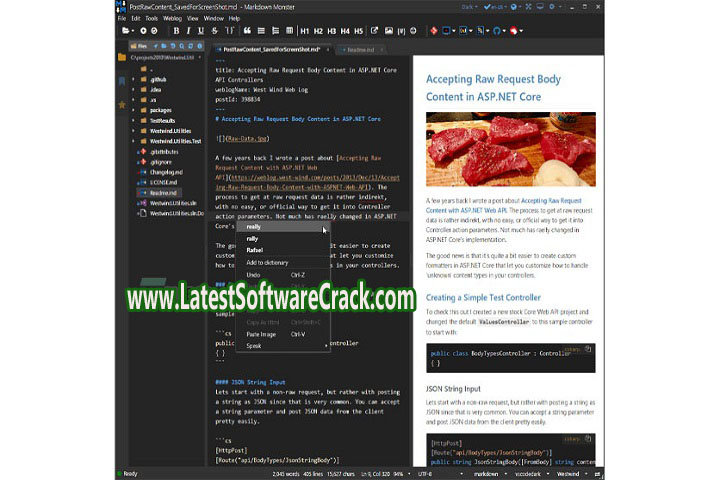This screenshot has height=480, width=720.
Task: Select 'Add to dictionary' in context menu
Action: coord(267,262)
